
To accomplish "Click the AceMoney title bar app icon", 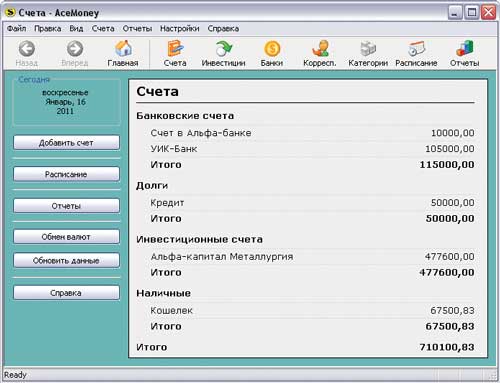I will pyautogui.click(x=10, y=13).
